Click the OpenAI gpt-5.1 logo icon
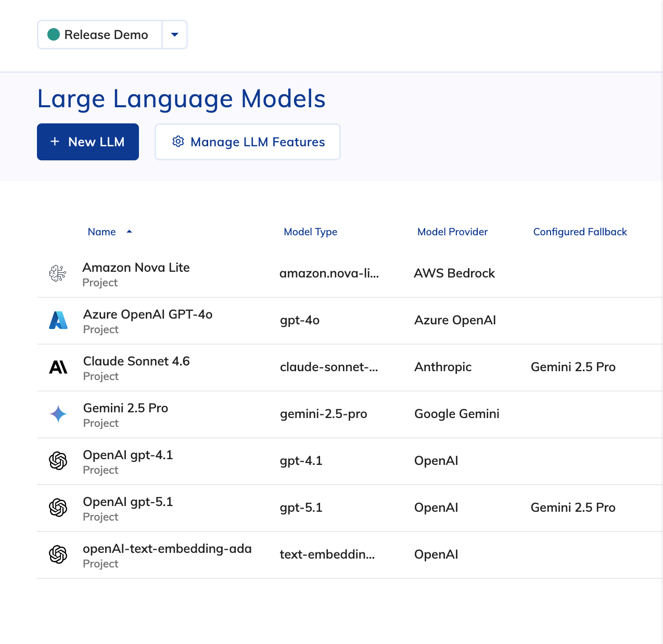This screenshot has width=663, height=644. [58, 508]
